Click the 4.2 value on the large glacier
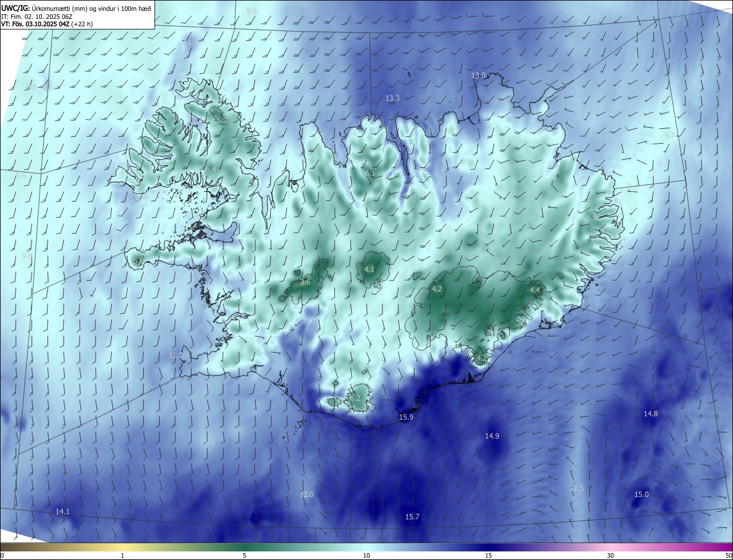The image size is (733, 560). [x=436, y=289]
